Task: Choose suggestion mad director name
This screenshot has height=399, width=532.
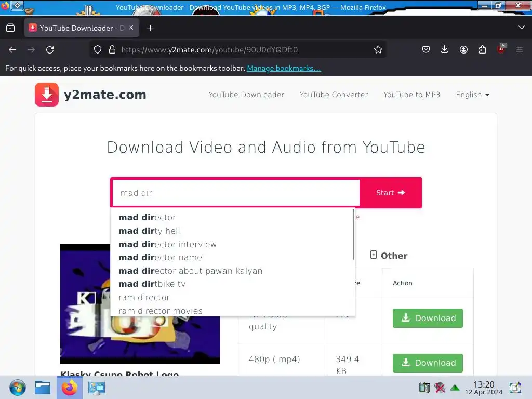Action: 232,258
